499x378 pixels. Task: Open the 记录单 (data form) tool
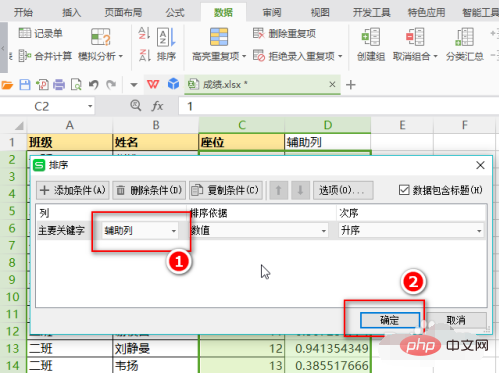click(x=41, y=33)
